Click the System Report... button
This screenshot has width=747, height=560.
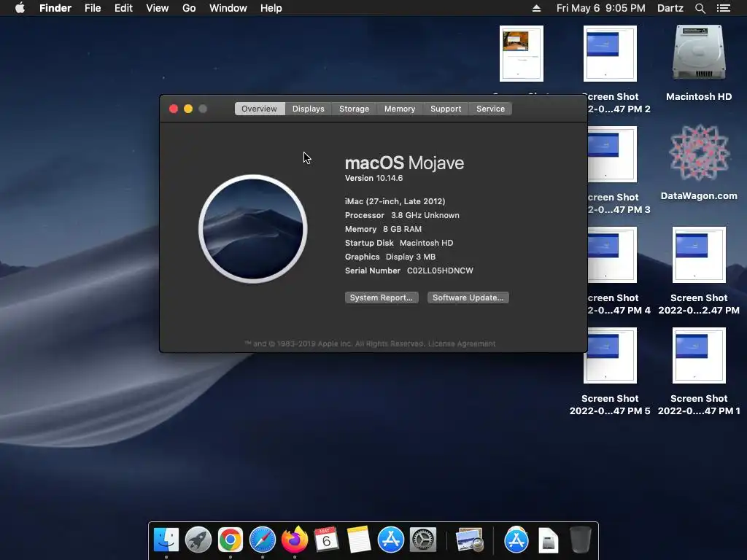pyautogui.click(x=382, y=297)
